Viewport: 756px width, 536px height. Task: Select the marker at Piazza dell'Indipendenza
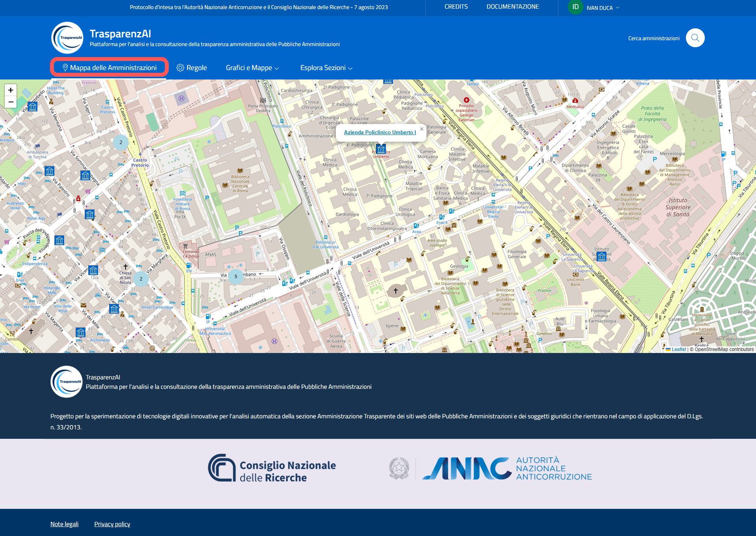point(59,240)
